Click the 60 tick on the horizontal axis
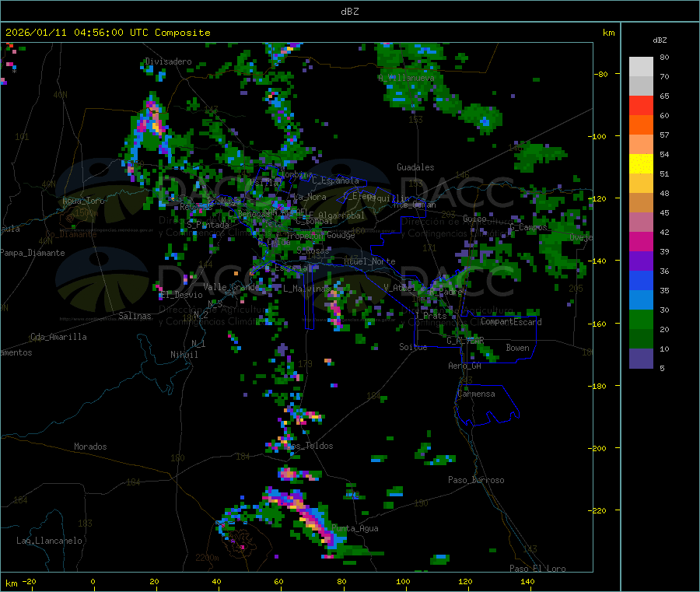Viewport: 700px width, 592px height. (x=278, y=581)
